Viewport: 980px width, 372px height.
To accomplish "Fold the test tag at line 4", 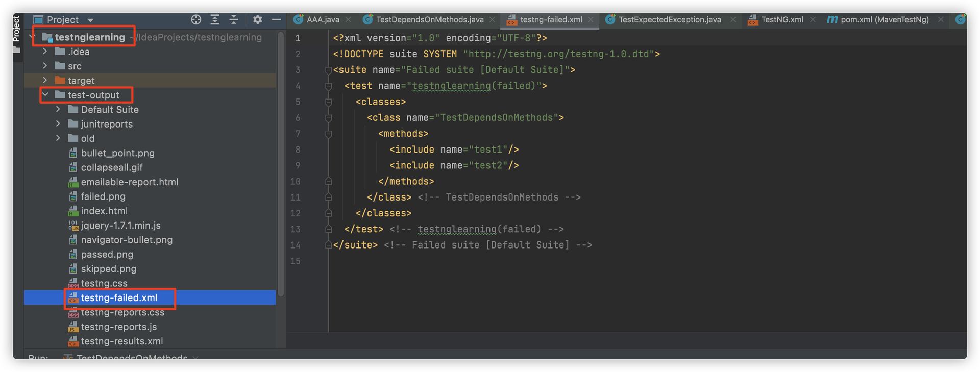I will 328,86.
